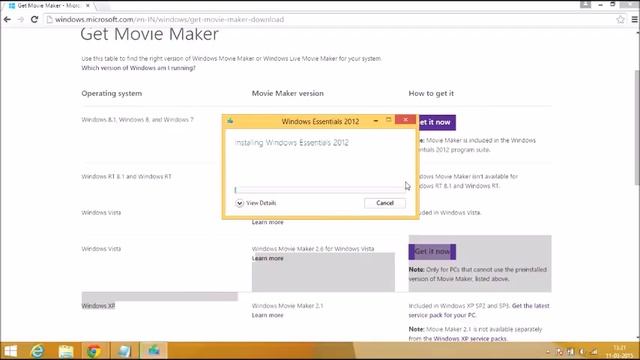
Task: Click the 'Movie Maker version' column header
Action: pyautogui.click(x=287, y=93)
